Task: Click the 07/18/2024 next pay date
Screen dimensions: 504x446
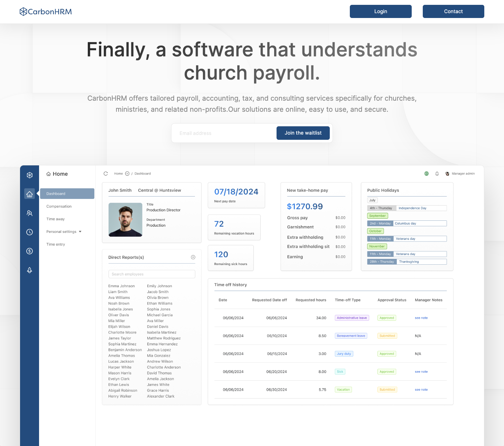Action: coord(236,192)
